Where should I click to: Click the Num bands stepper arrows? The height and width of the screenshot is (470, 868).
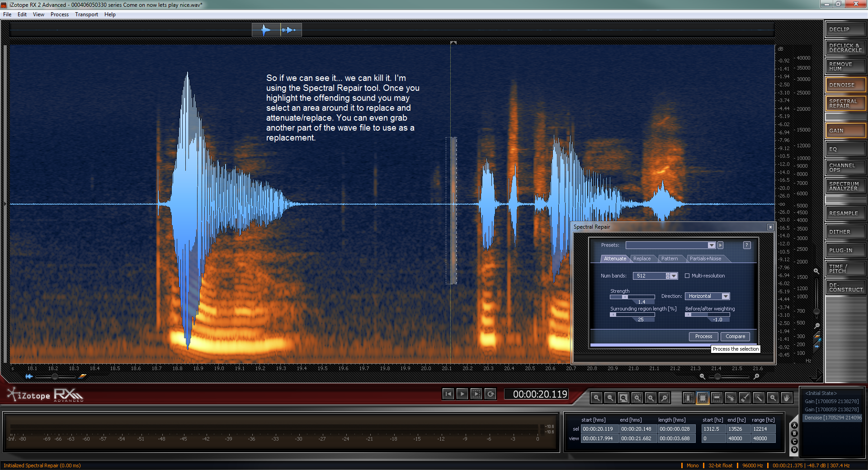668,276
